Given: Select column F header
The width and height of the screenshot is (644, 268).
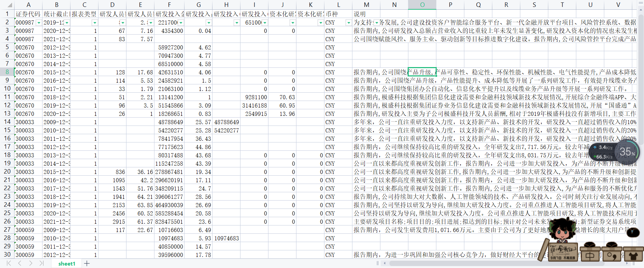Looking at the screenshot, I should [169, 4].
